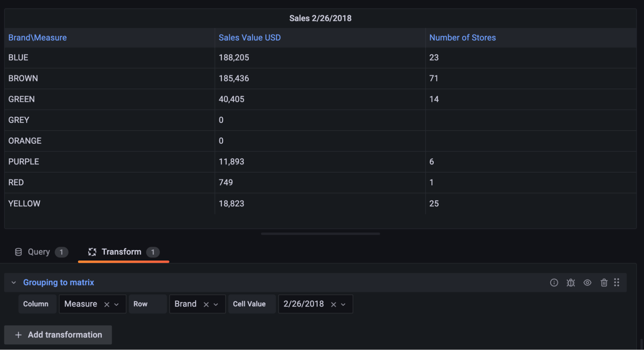Screen dimensions: 644x350
Task: Select the debug icon for the transformation
Action: tap(571, 282)
